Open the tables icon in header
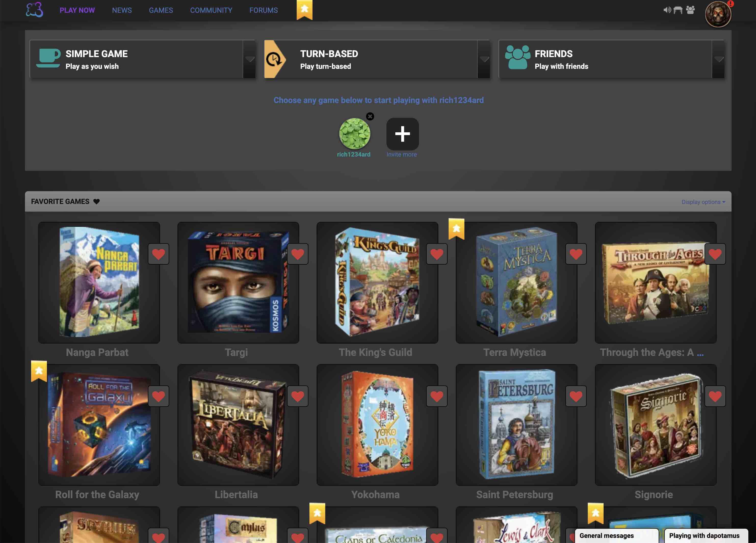This screenshot has height=543, width=756. click(x=678, y=10)
